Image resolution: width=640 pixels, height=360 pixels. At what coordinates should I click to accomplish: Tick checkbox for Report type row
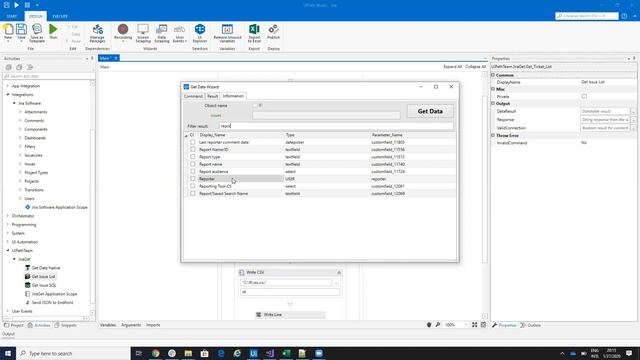tap(193, 157)
